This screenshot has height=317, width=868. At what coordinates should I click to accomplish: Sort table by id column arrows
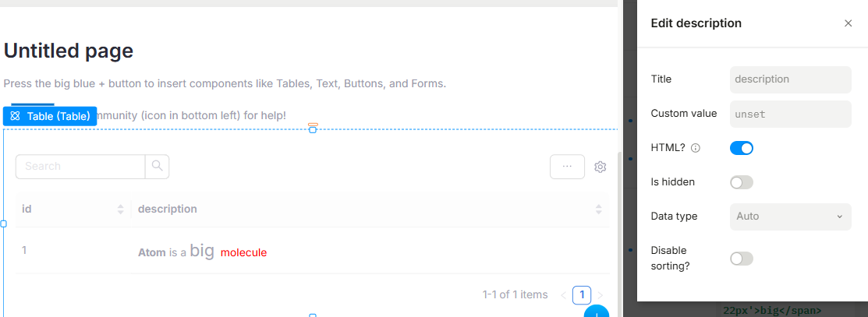pyautogui.click(x=120, y=210)
